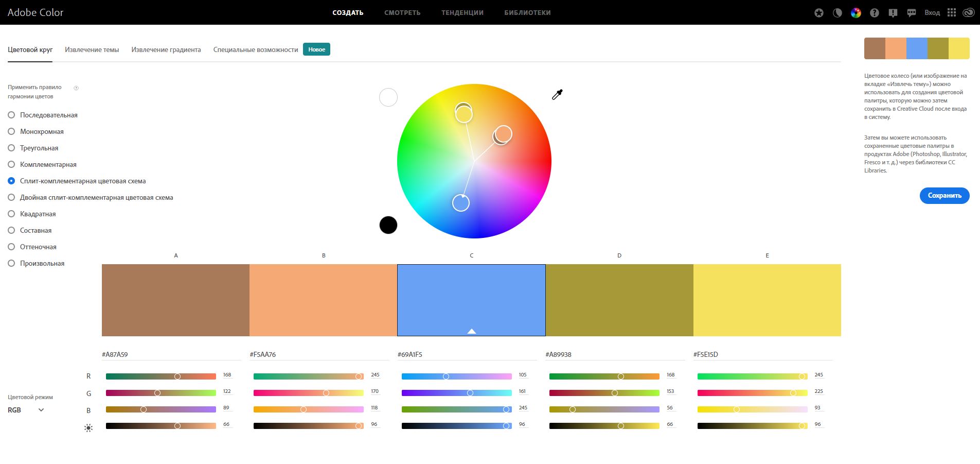Click the hex field #F5E15D
The height and width of the screenshot is (464, 980).
click(761, 354)
